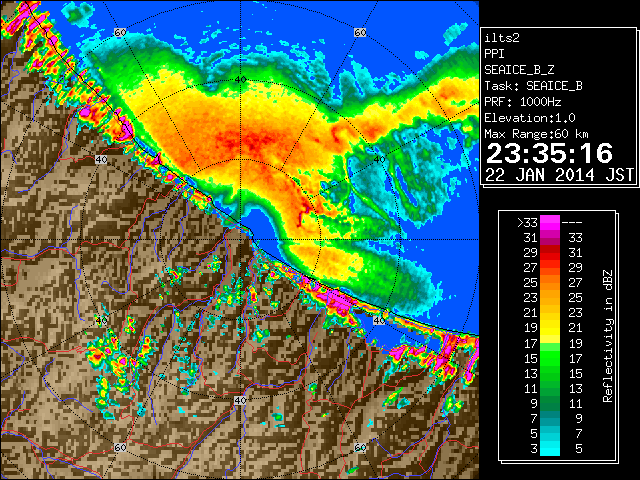The image size is (640, 480).
Task: Click the 'Max Range:60 km' text
Action: [536, 134]
